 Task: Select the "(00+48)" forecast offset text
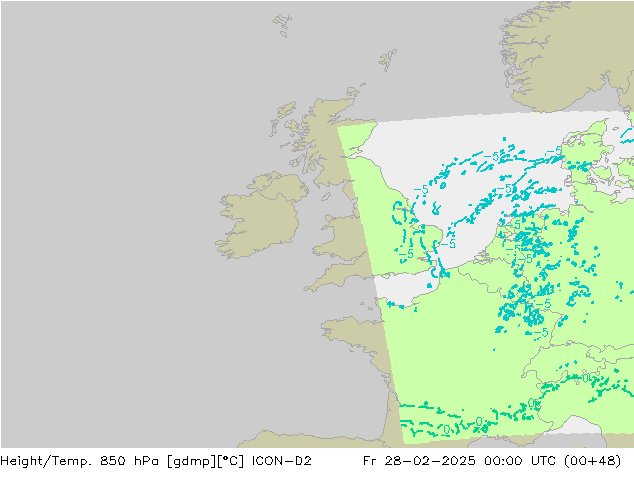(592, 461)
